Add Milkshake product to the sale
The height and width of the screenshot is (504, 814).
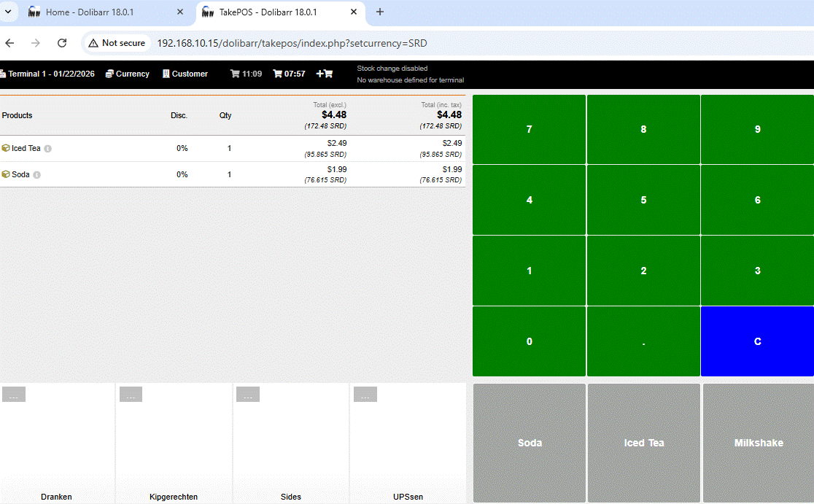(x=758, y=443)
